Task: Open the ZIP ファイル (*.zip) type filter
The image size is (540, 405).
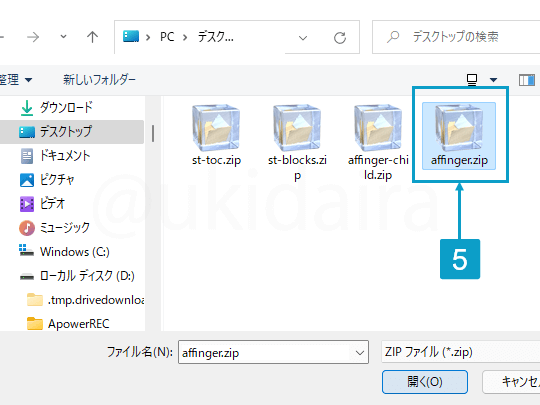Action: point(461,352)
